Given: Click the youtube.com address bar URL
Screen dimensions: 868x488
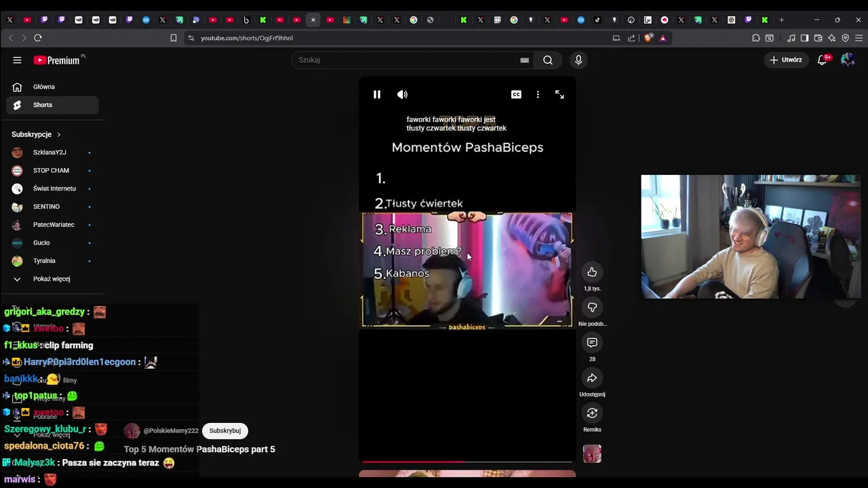Looking at the screenshot, I should click(x=247, y=38).
